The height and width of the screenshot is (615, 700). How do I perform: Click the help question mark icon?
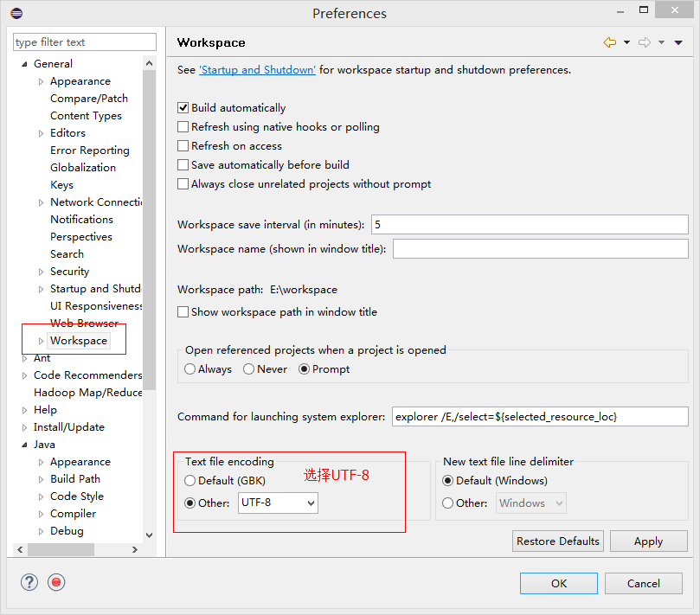coord(29,582)
